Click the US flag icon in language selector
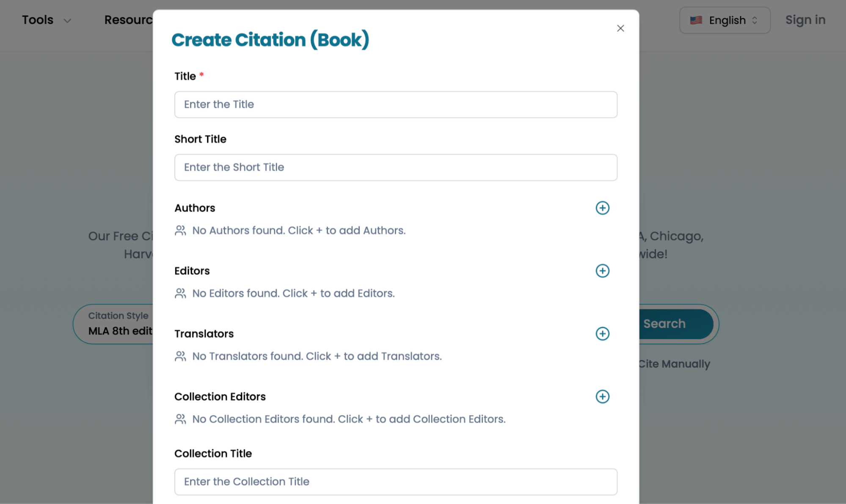846x504 pixels. pyautogui.click(x=696, y=19)
